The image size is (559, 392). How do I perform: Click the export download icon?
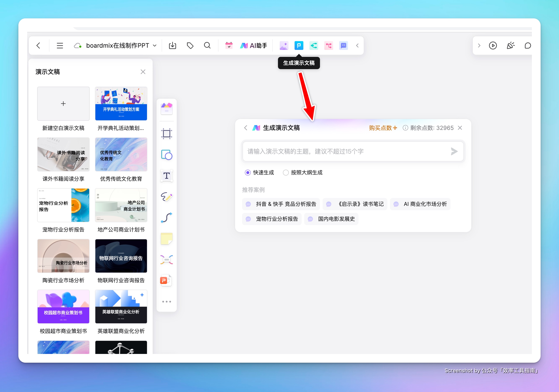pyautogui.click(x=172, y=45)
